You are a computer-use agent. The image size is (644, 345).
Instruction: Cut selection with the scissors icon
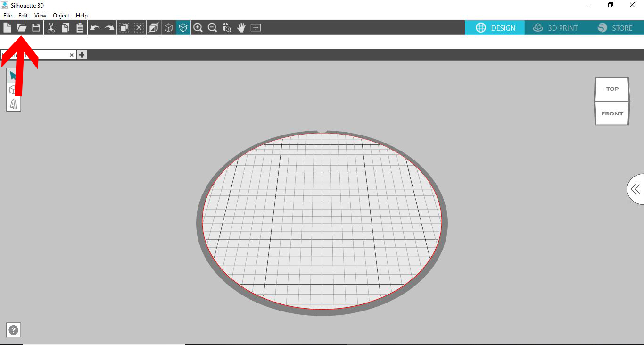[x=51, y=28]
